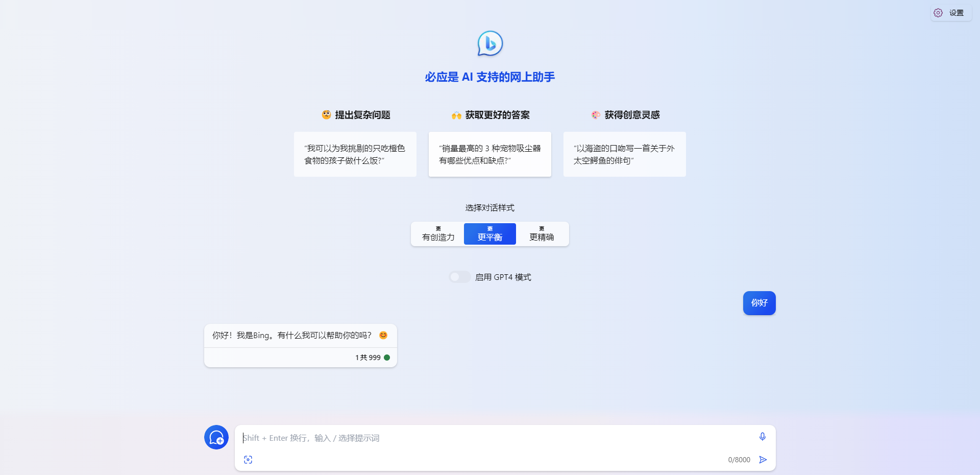
Task: Click the 必应是 AI 支持的网上助手 heading
Action: coord(490,77)
